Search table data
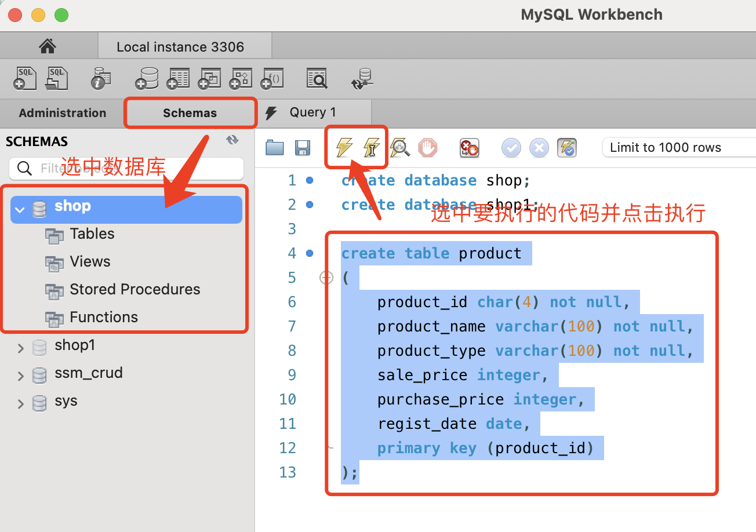The height and width of the screenshot is (532, 756). (x=317, y=78)
